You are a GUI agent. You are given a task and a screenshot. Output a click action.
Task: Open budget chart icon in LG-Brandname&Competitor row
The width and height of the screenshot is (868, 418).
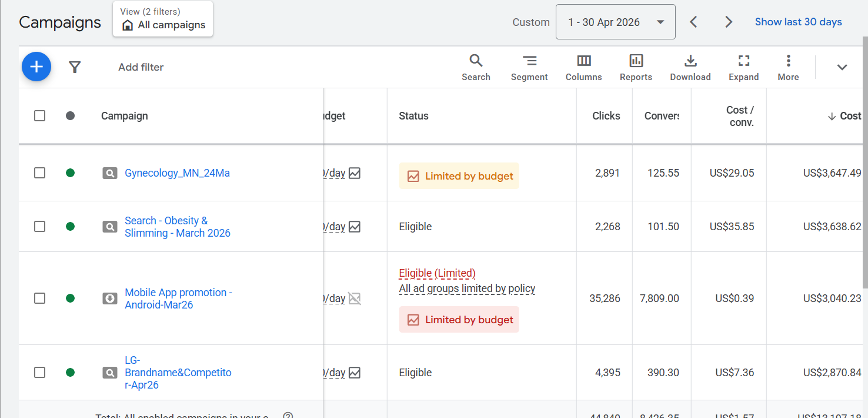[x=354, y=373]
